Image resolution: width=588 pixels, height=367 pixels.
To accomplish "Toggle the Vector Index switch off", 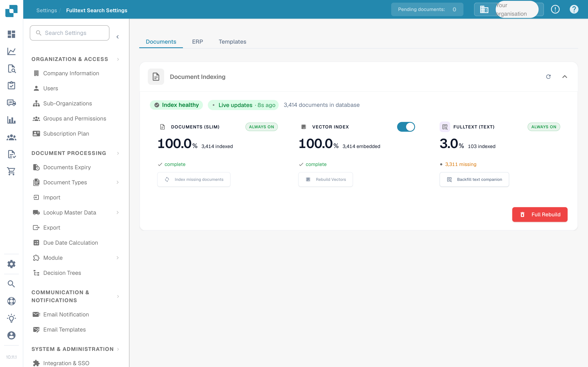I will [x=406, y=127].
